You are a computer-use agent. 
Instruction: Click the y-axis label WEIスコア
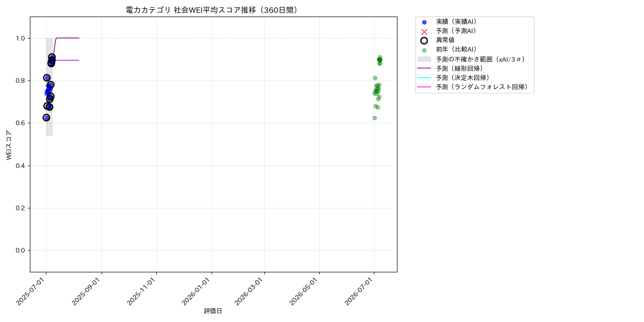tap(9, 145)
